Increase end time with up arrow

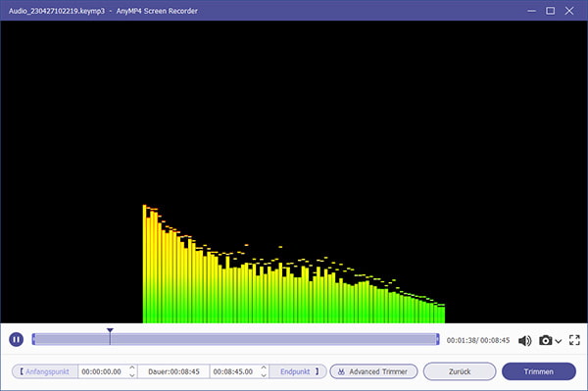264,367
